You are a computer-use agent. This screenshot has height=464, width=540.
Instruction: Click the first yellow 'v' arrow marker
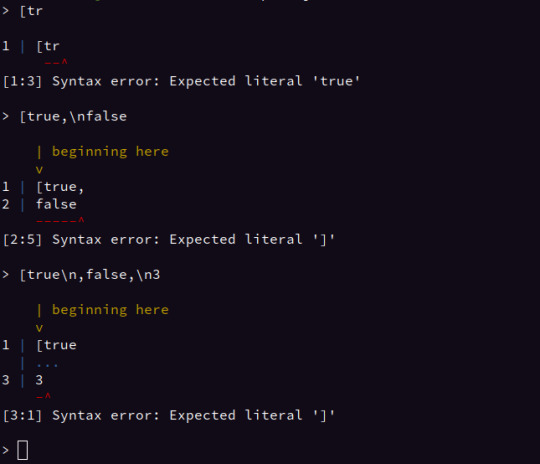39,170
